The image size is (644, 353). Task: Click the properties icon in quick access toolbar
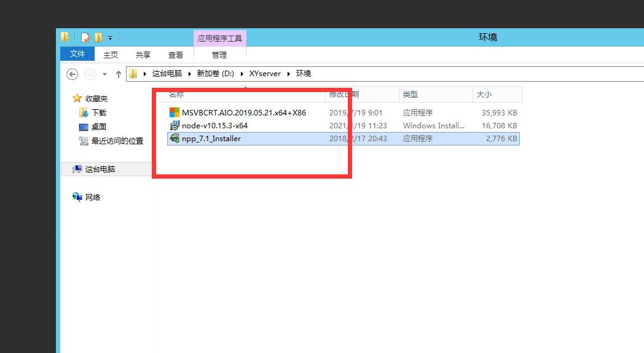[85, 37]
